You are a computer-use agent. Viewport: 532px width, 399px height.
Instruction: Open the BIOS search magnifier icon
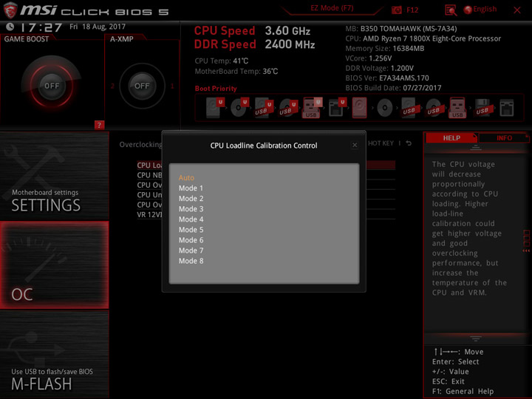point(451,10)
